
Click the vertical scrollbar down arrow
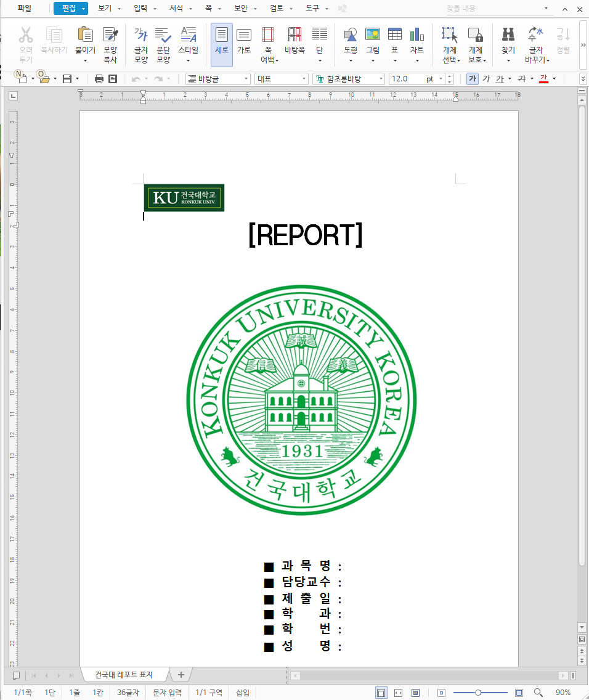point(582,627)
